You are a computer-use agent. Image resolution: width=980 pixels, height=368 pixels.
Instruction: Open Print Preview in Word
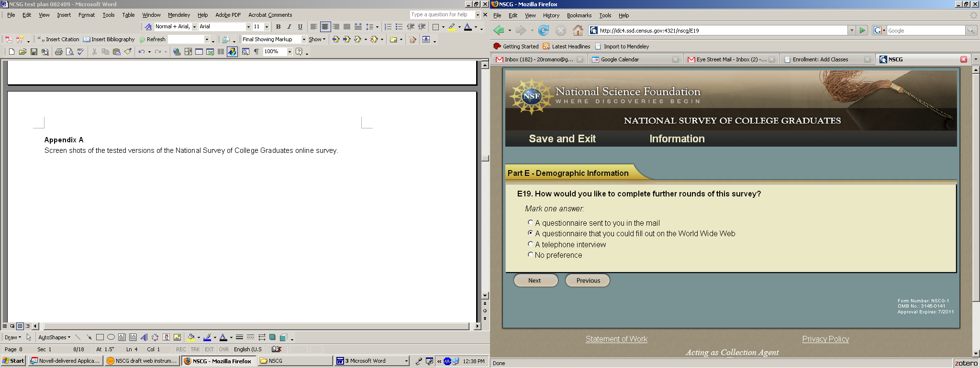[x=69, y=52]
